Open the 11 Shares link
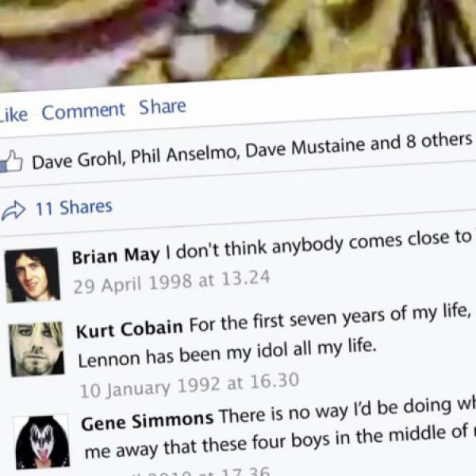Image resolution: width=476 pixels, height=476 pixels. point(74,208)
